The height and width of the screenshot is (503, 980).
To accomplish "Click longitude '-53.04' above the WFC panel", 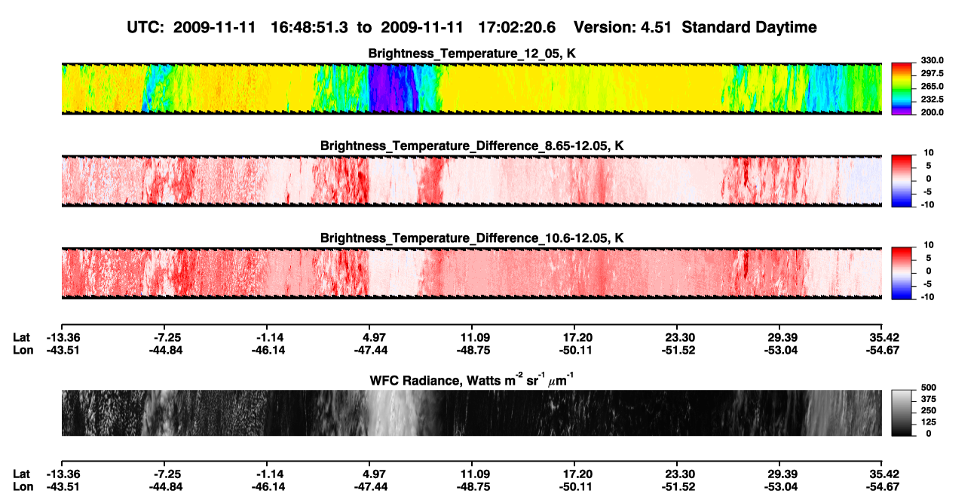I will click(x=781, y=350).
